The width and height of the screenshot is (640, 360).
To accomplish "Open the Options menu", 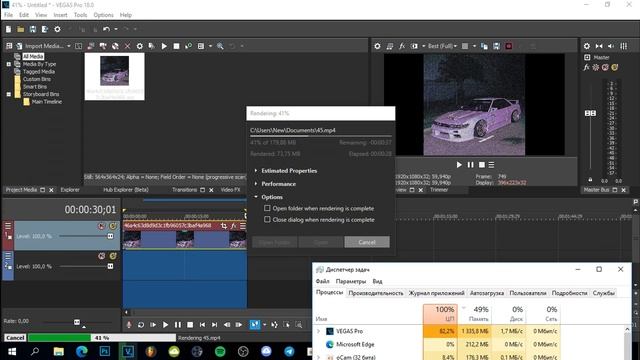I will coord(103,15).
